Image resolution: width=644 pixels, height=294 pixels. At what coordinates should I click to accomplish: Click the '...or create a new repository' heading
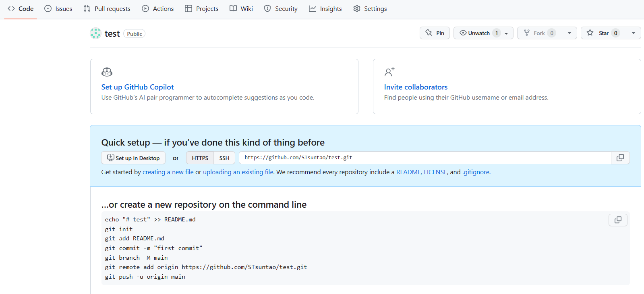coord(204,204)
